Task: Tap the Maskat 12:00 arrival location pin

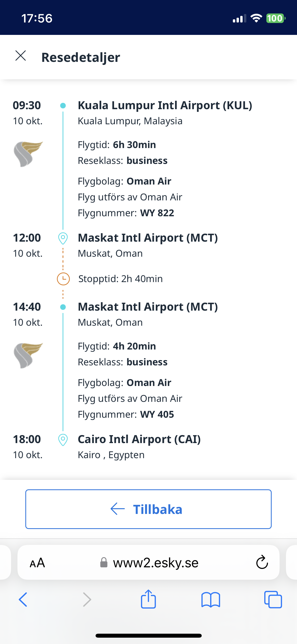Action: 63,238
